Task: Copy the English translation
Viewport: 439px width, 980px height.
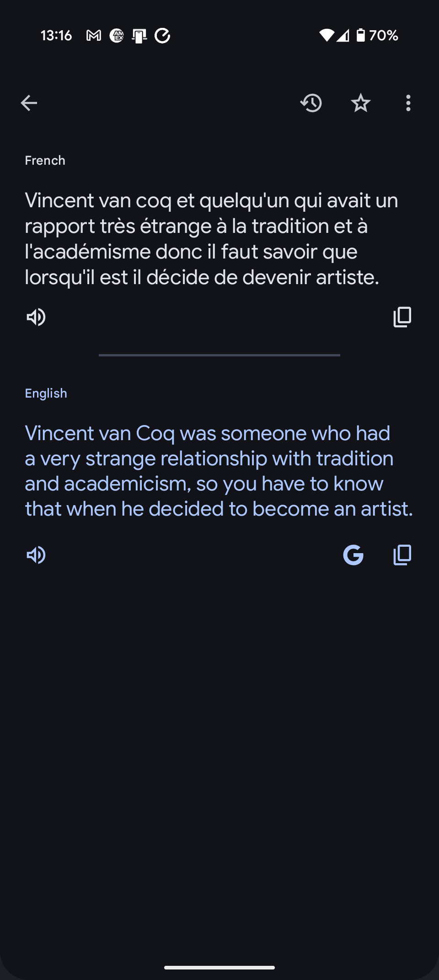Action: tap(402, 555)
